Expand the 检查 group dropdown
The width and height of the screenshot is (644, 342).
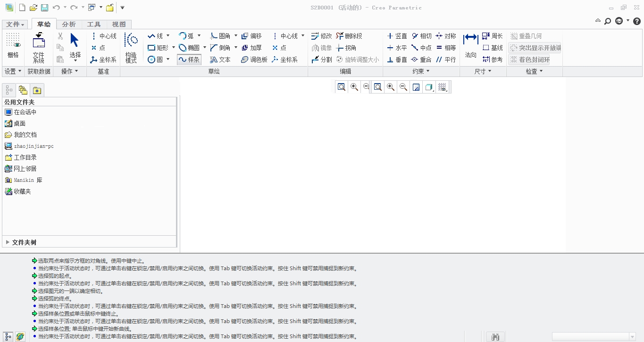[x=534, y=71]
